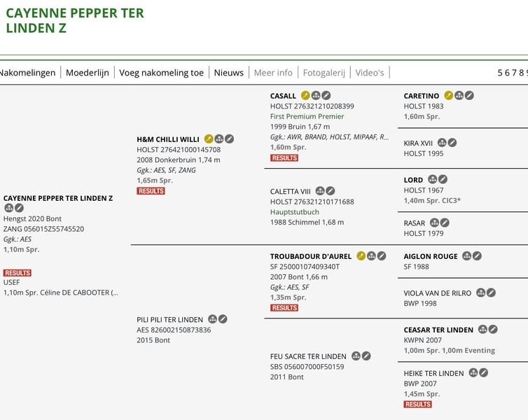Click the edit pencil next to RASAR
The height and width of the screenshot is (420, 528).
tap(445, 223)
